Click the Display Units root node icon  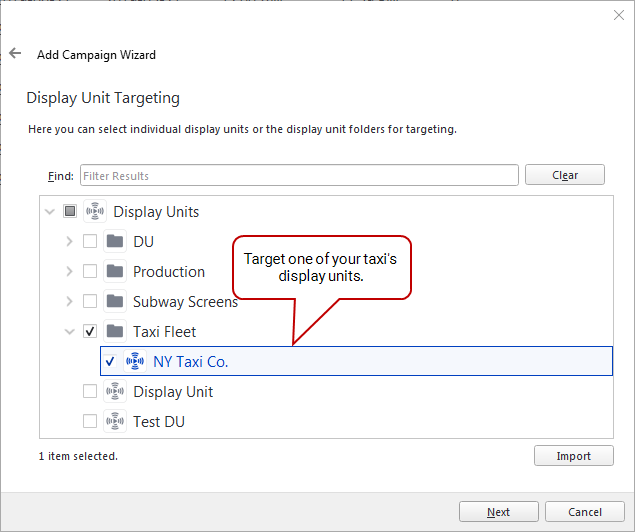95,211
